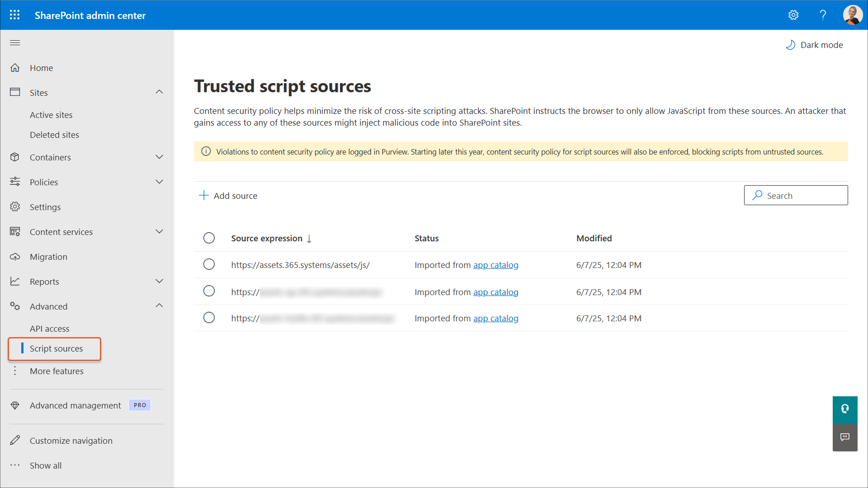This screenshot has height=488, width=868.
Task: Open the teal headset support button
Action: pos(844,409)
